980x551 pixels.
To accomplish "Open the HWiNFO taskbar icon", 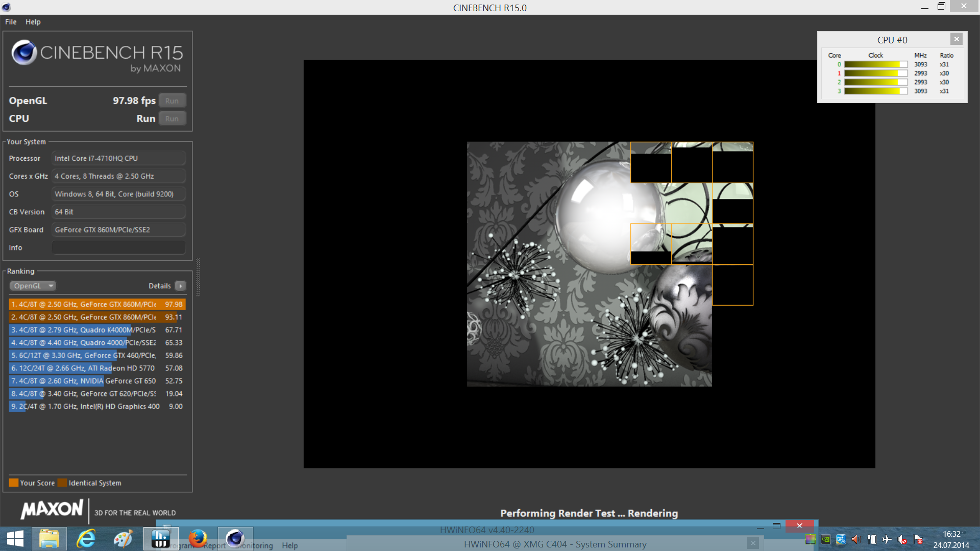I will 160,539.
